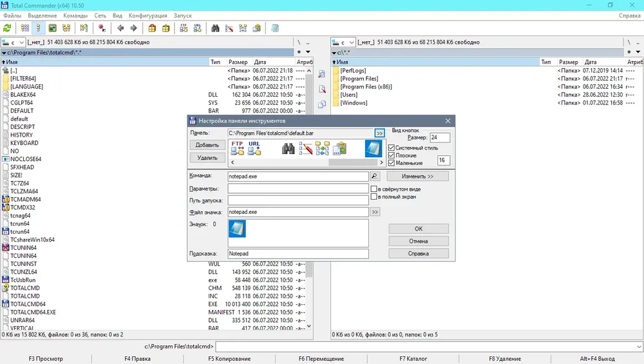
Task: Open the right panel drive dropdown
Action: (352, 43)
